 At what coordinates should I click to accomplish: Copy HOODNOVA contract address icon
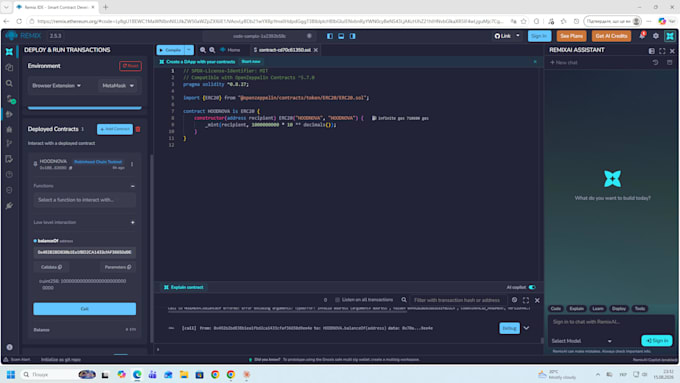point(71,168)
